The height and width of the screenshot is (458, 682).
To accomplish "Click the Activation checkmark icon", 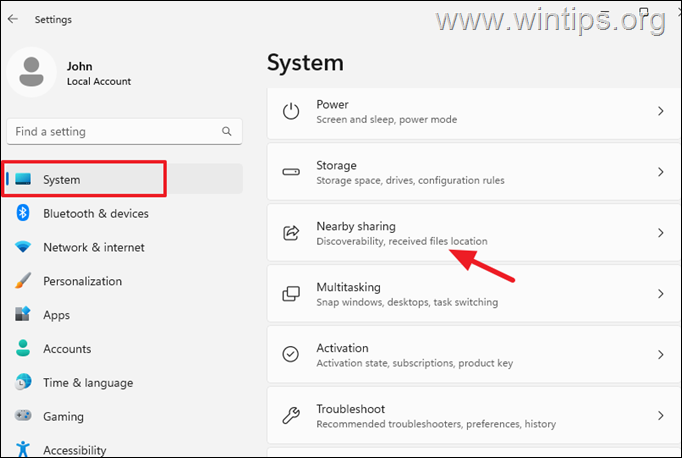I will click(x=291, y=354).
